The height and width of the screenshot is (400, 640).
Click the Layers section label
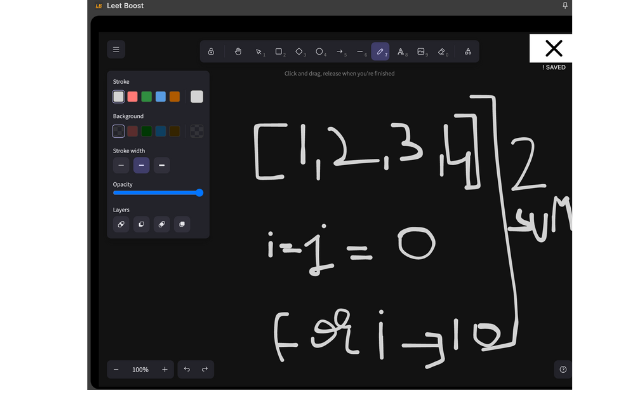[x=121, y=210]
